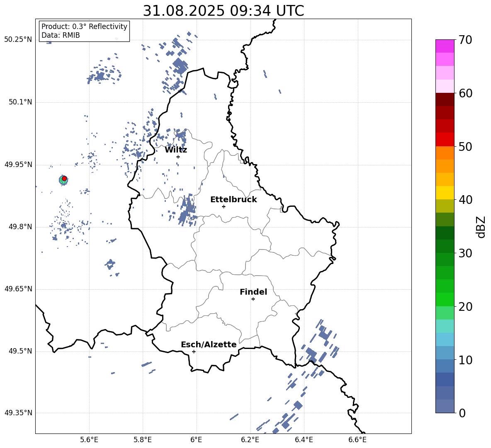Image resolution: width=491 pixels, height=448 pixels.
Task: Click the title text 31.08.2025 09:34 UTC
Action: (223, 11)
